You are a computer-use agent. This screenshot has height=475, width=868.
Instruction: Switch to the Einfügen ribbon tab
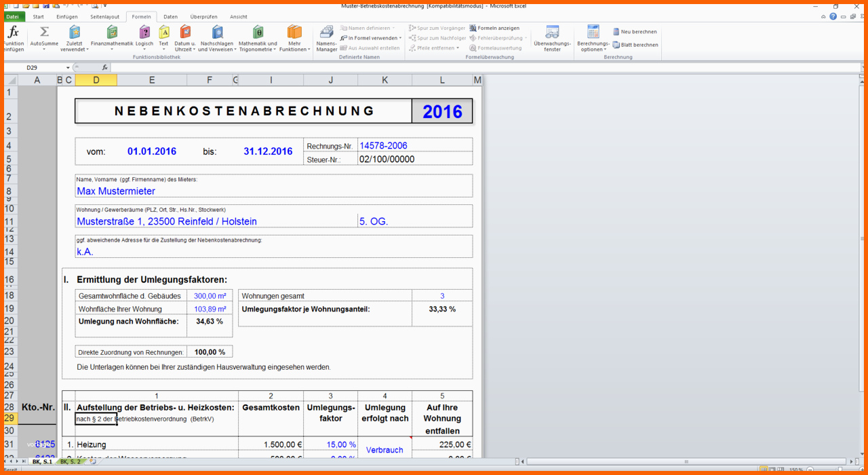pyautogui.click(x=67, y=17)
